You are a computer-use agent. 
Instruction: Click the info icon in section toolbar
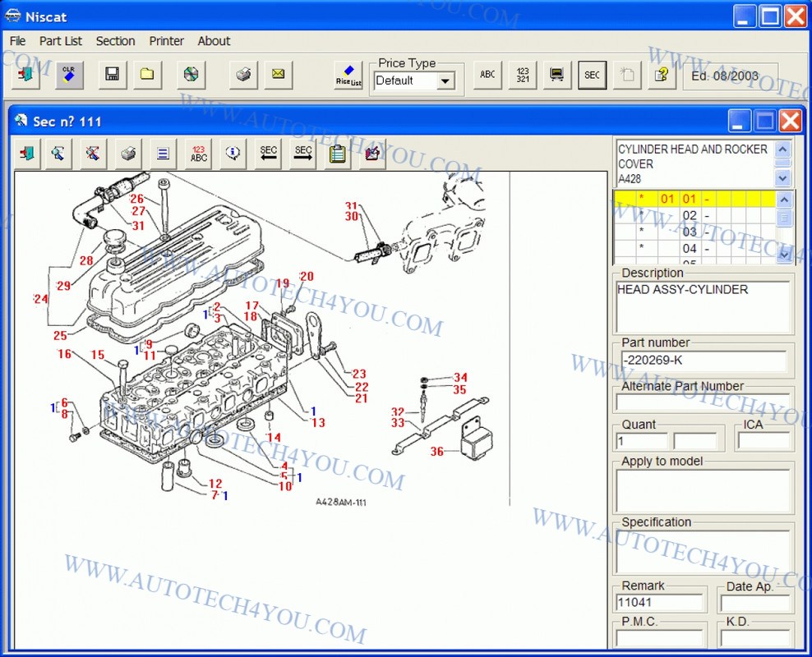(x=233, y=153)
